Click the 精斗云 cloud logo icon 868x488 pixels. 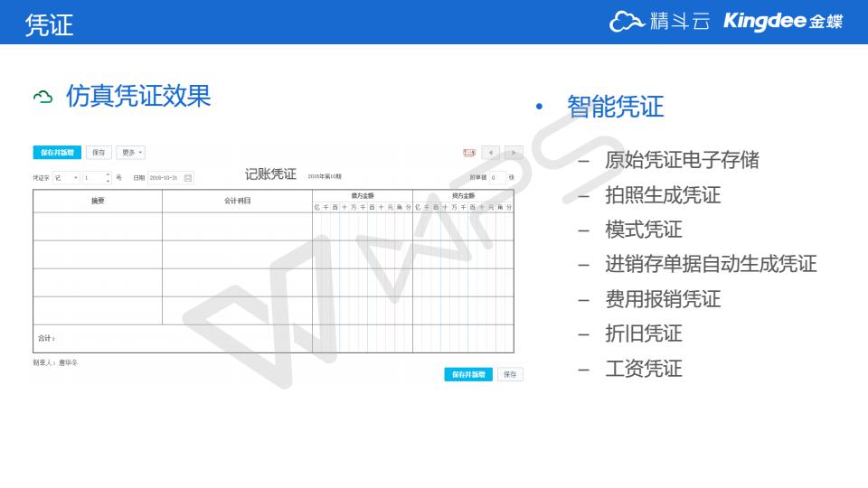tap(626, 22)
